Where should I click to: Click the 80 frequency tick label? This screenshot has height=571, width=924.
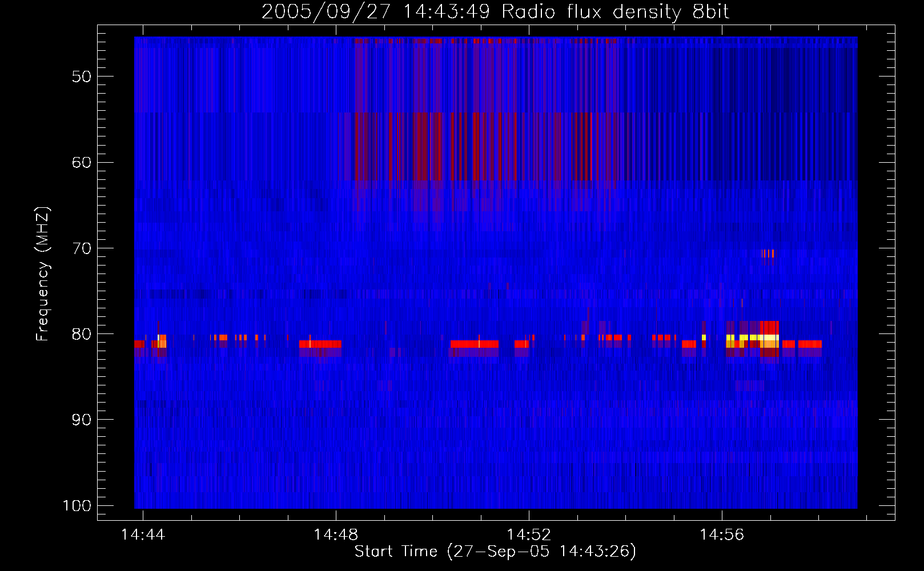click(81, 334)
